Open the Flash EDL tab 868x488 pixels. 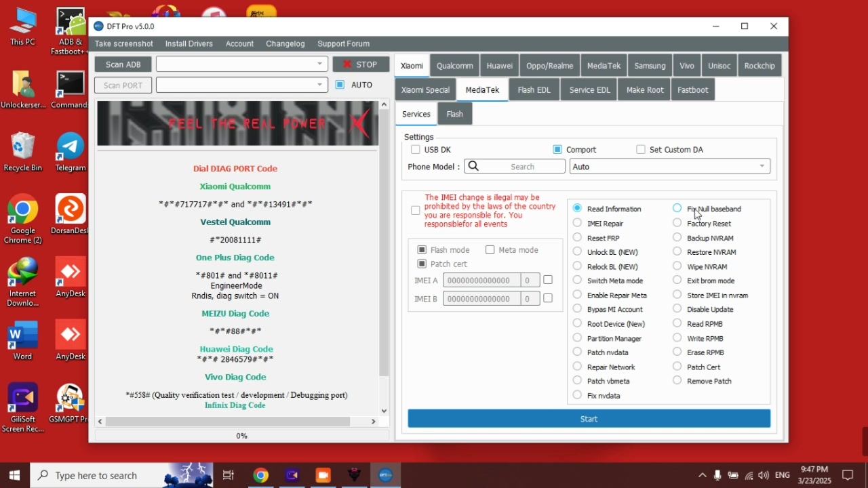pos(534,89)
